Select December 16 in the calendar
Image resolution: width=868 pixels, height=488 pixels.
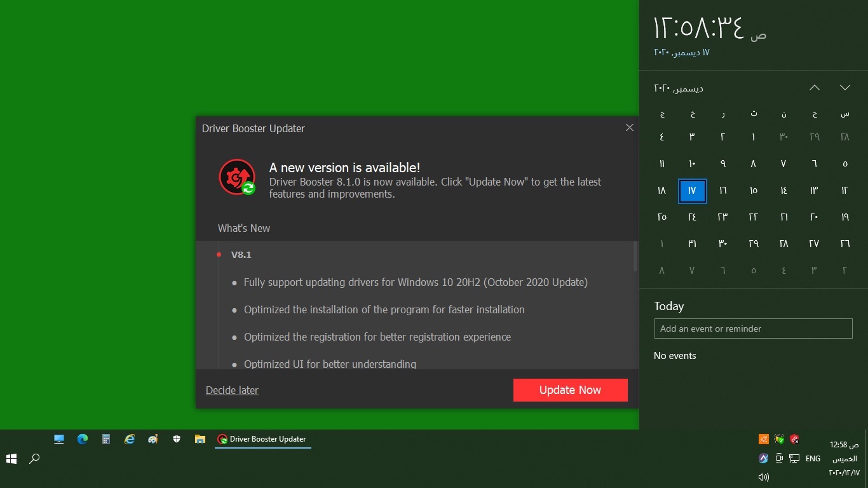[723, 191]
